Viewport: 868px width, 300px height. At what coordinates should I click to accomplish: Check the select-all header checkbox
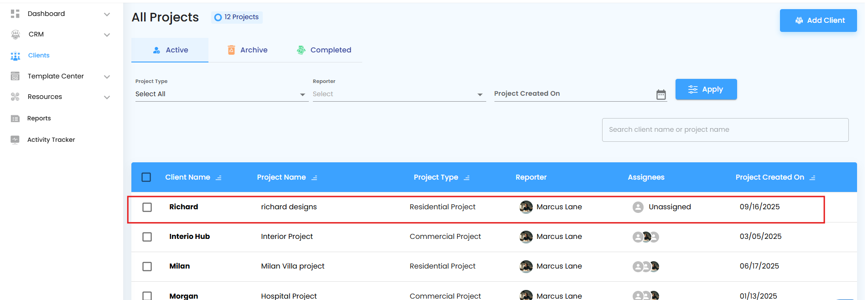point(146,177)
